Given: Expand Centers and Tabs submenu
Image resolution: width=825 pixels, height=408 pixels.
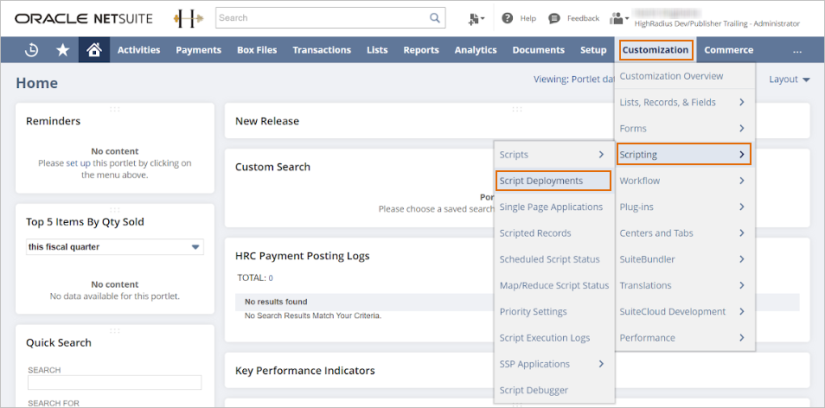Looking at the screenshot, I should click(x=685, y=233).
